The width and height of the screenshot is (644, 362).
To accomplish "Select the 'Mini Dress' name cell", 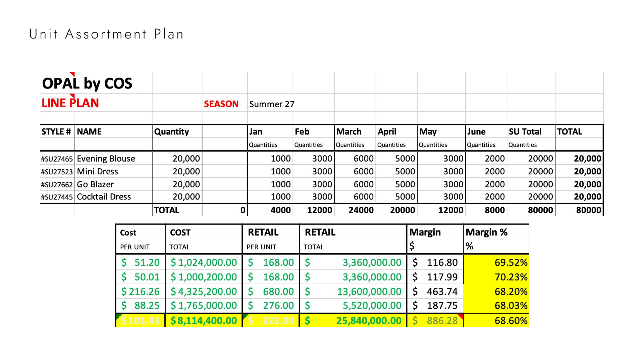I will coord(97,171).
